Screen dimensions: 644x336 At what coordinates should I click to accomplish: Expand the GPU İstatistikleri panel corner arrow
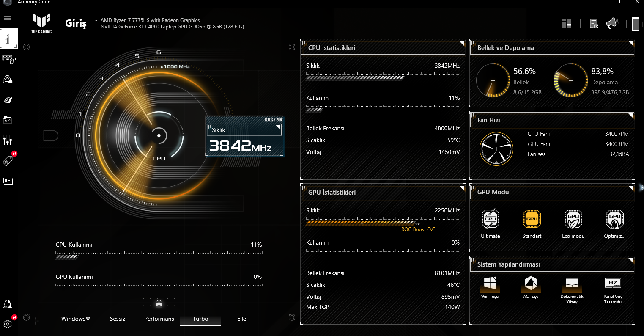(461, 187)
